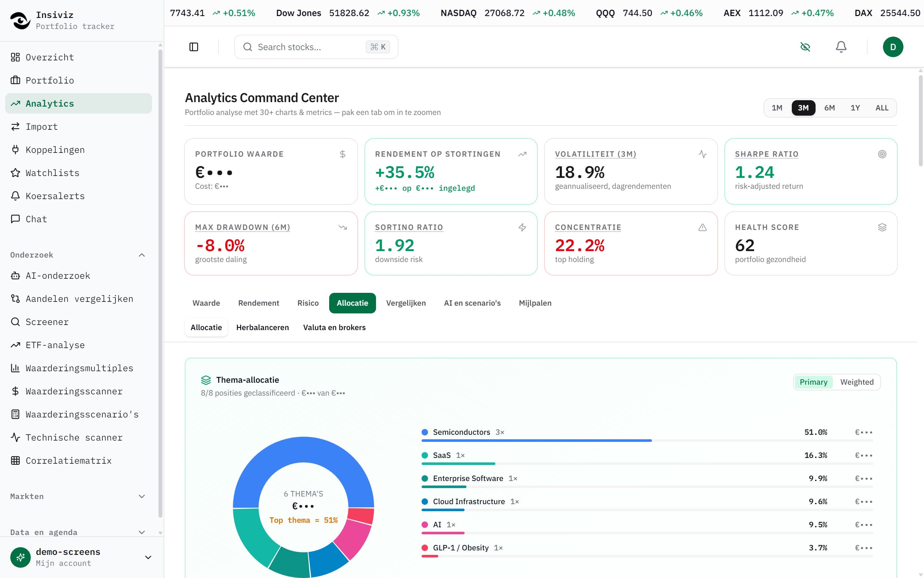The width and height of the screenshot is (924, 578).
Task: Open Portfolio in sidebar
Action: [x=78, y=80]
